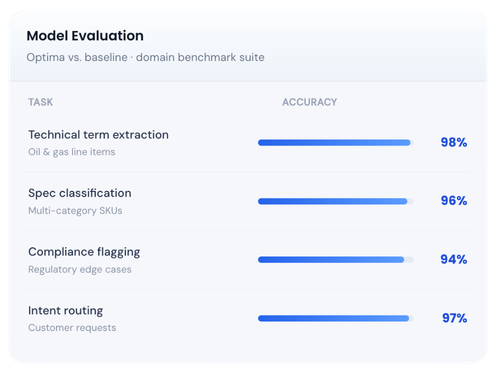The height and width of the screenshot is (374, 500).
Task: Click the 98% accuracy value
Action: 454,142
